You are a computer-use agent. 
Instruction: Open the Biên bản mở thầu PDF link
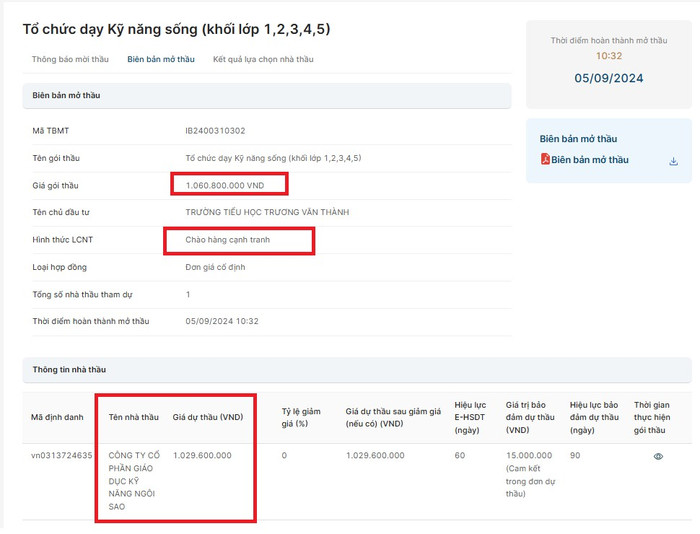(x=589, y=160)
